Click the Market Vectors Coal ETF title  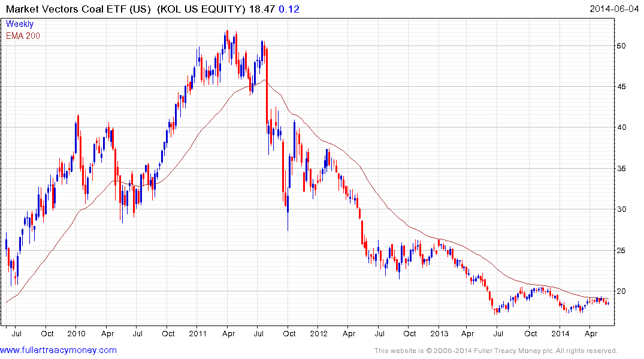pyautogui.click(x=78, y=9)
